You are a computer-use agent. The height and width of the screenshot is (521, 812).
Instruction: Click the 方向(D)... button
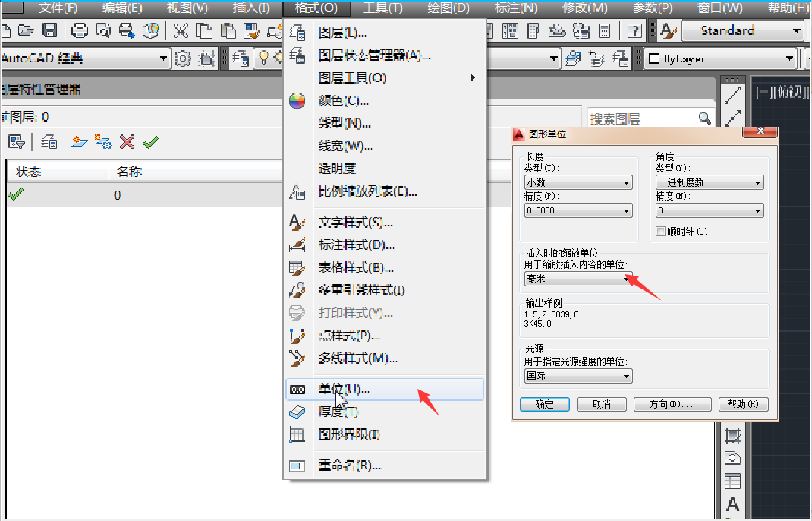click(x=672, y=404)
